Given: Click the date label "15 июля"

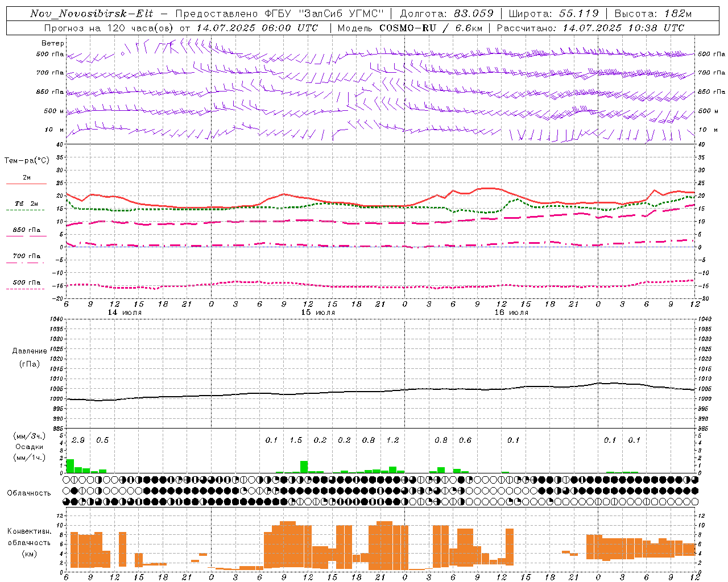Looking at the screenshot, I should click(x=318, y=313).
